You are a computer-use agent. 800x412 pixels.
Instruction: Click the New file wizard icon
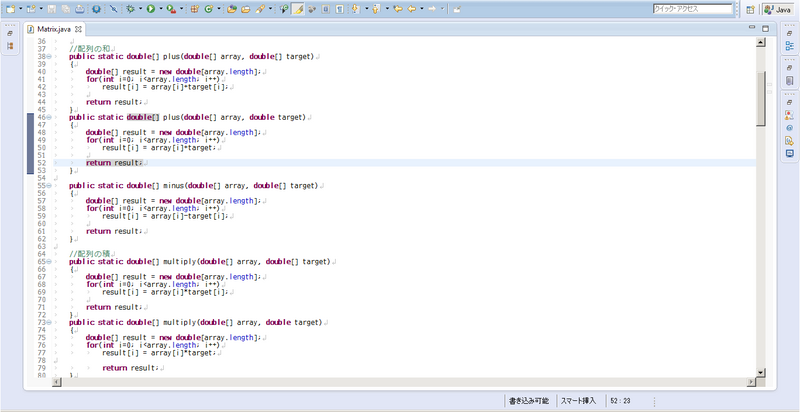(x=11, y=9)
